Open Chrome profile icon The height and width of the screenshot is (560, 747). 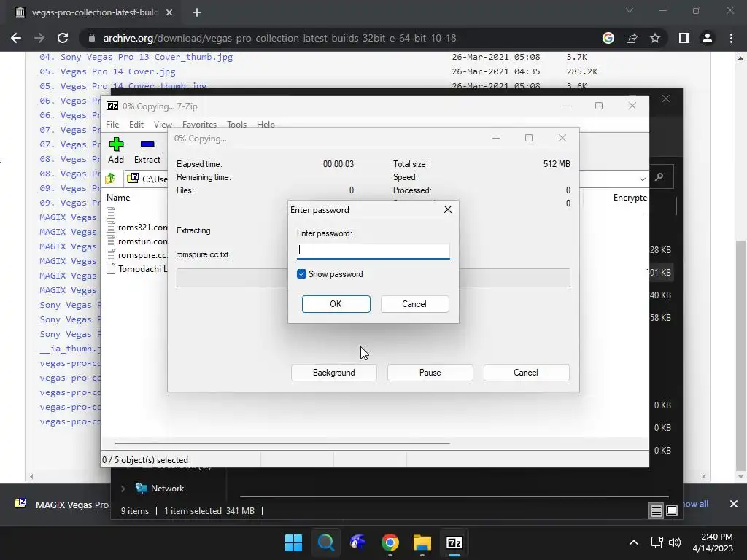pyautogui.click(x=708, y=38)
